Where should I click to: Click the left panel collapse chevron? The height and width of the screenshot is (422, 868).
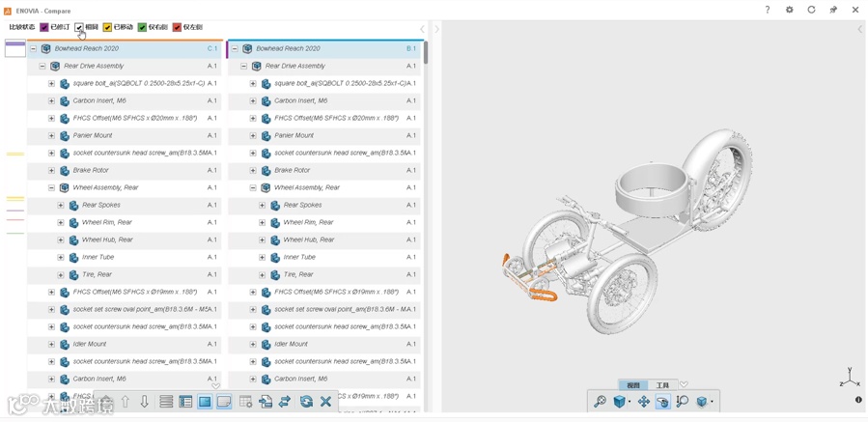point(422,29)
